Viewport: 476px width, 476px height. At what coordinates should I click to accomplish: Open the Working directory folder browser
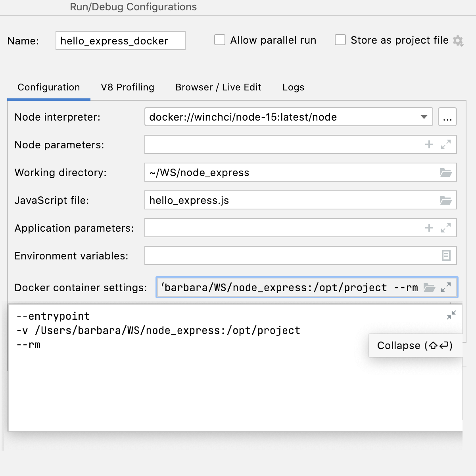447,172
